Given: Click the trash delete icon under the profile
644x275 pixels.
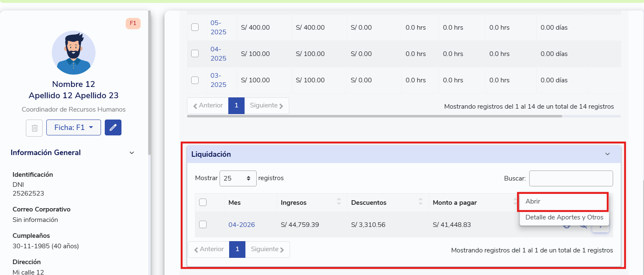Looking at the screenshot, I should 34,128.
